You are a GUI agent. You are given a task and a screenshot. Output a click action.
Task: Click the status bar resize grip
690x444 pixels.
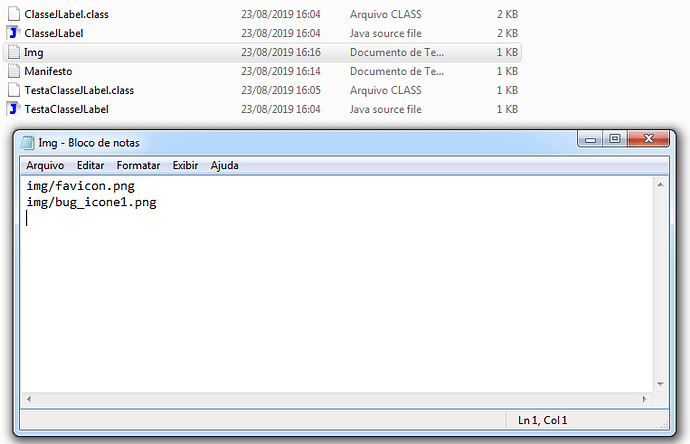point(664,424)
